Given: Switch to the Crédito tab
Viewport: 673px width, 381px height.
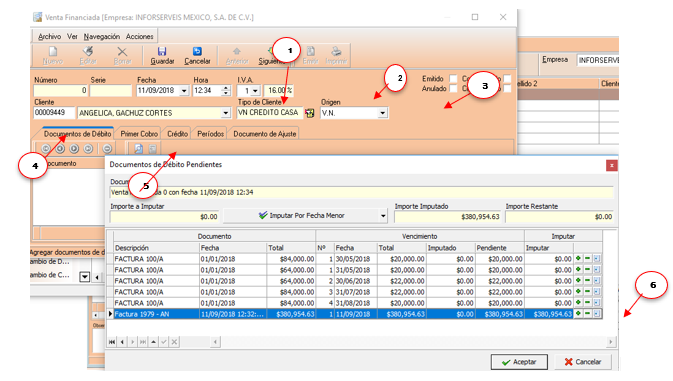Looking at the screenshot, I should tap(177, 134).
